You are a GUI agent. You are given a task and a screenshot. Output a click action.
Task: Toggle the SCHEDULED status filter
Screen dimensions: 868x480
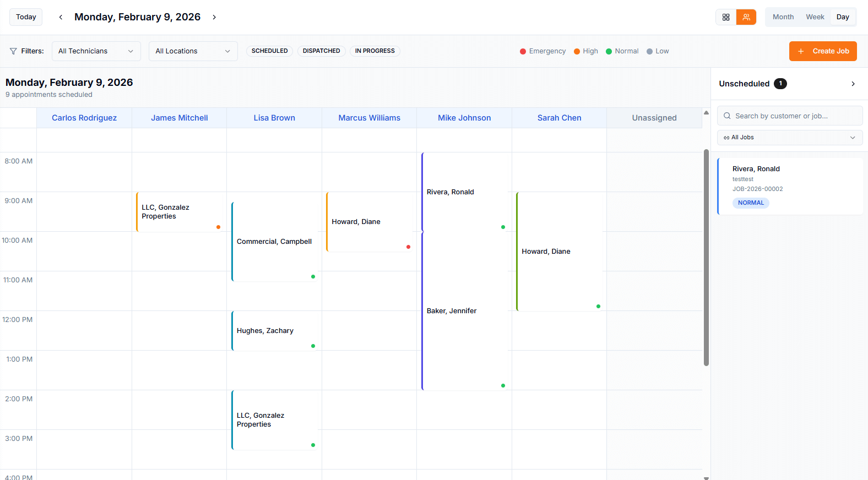coord(269,51)
